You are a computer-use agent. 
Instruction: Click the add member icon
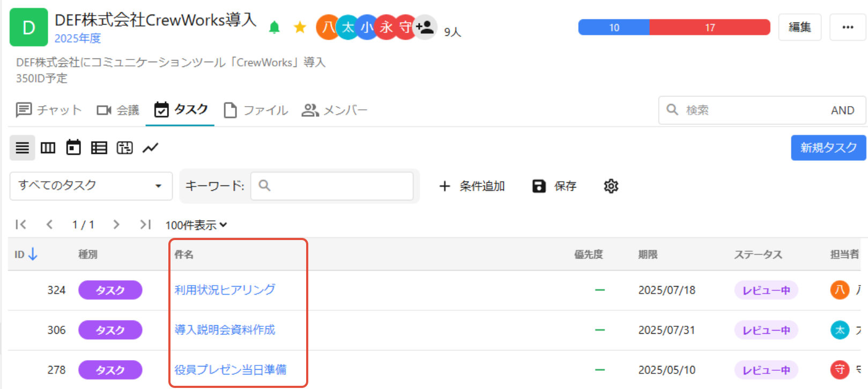(x=426, y=27)
